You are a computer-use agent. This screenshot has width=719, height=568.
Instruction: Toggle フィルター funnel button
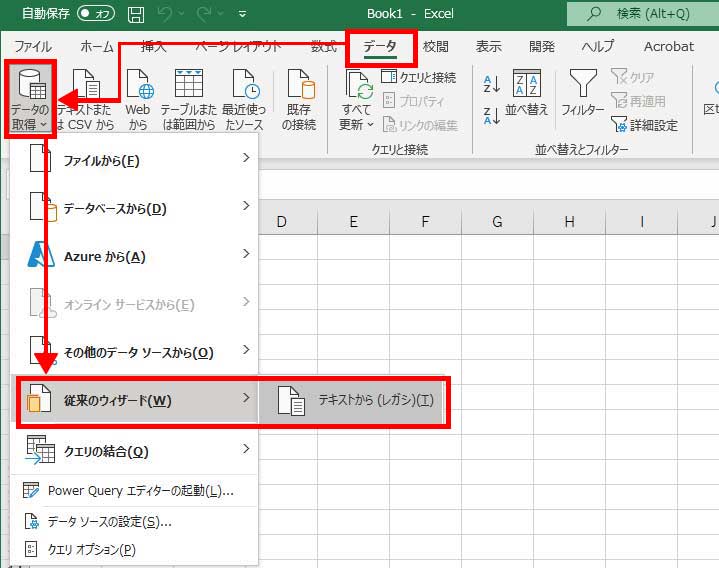point(582,94)
